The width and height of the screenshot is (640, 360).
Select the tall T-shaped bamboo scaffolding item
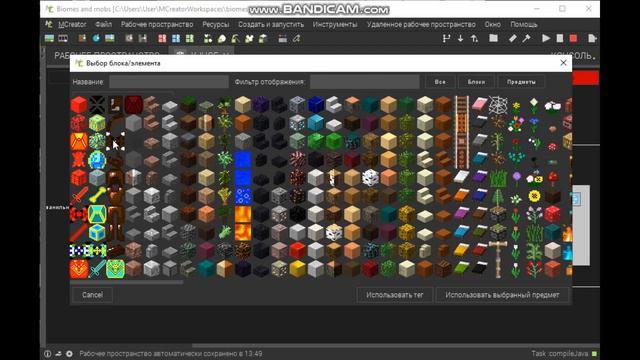(498, 259)
